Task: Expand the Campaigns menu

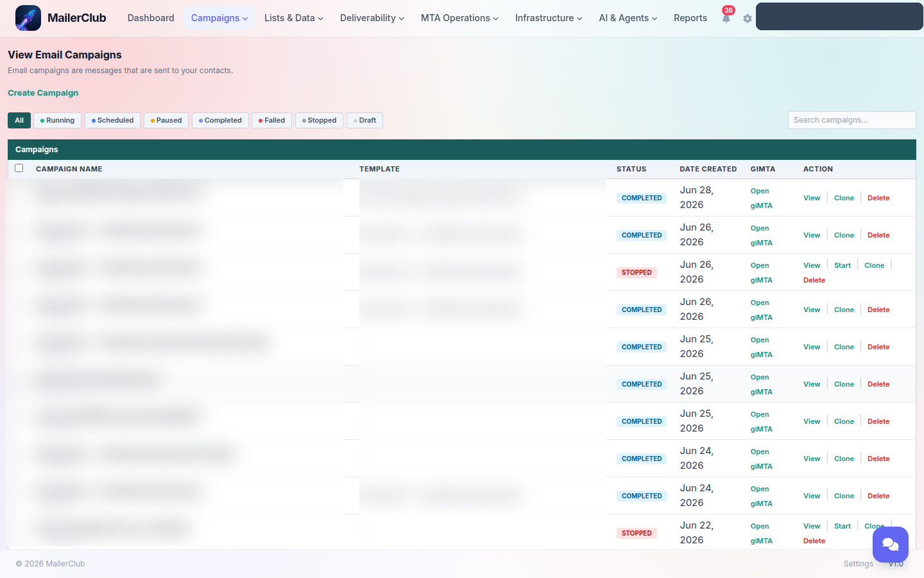Action: 219,18
